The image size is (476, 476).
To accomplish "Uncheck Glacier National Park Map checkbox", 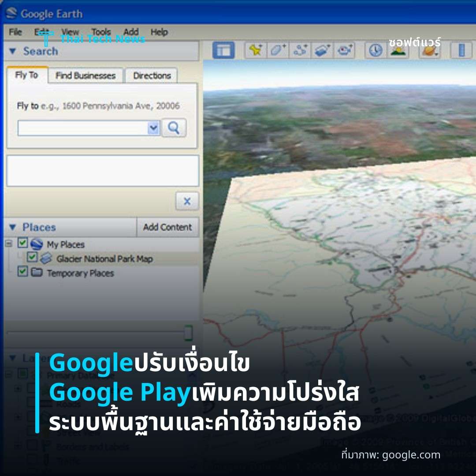I will [32, 257].
